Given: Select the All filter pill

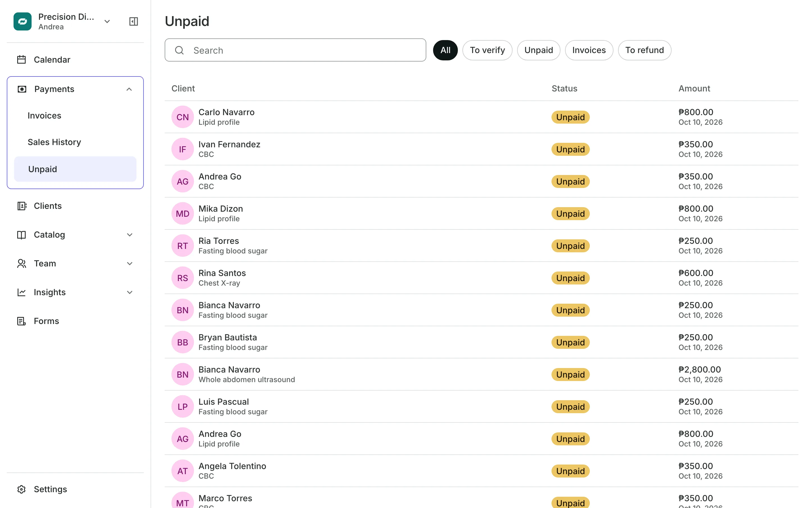Looking at the screenshot, I should [x=445, y=50].
